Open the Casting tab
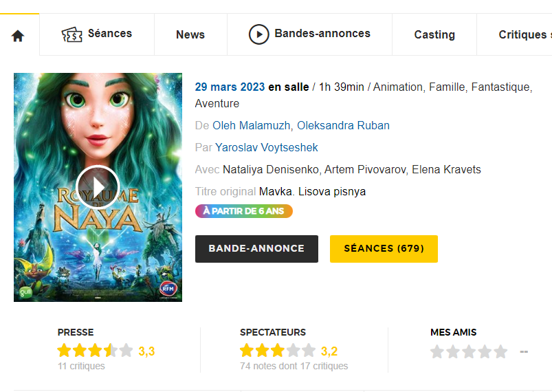Viewport: 552px width, 392px height. [434, 34]
